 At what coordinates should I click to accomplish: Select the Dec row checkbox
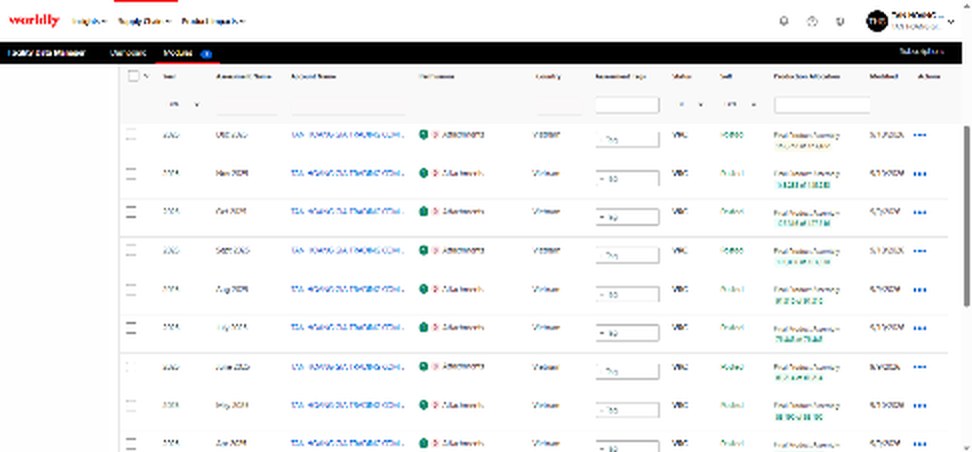(131, 135)
